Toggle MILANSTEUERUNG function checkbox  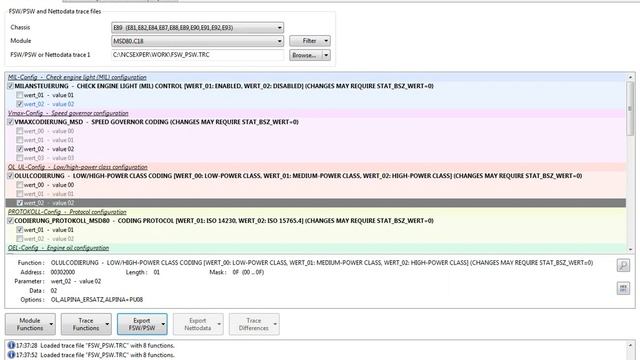click(11, 86)
